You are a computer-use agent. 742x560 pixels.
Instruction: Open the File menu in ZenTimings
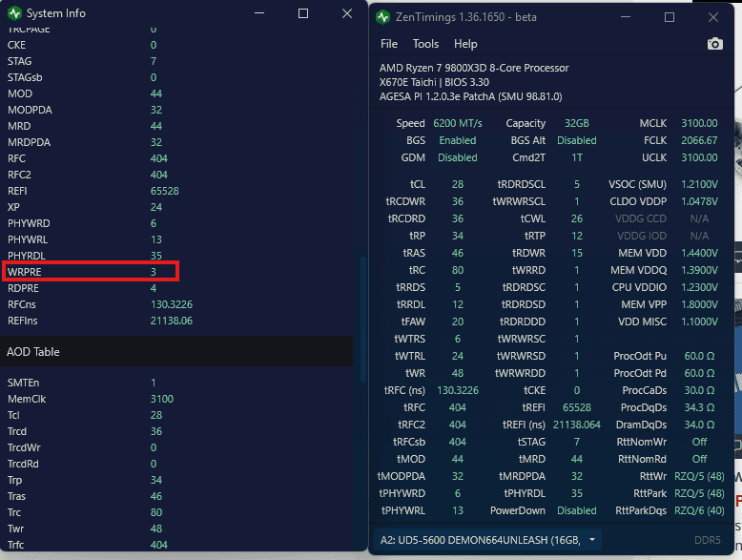pos(389,44)
